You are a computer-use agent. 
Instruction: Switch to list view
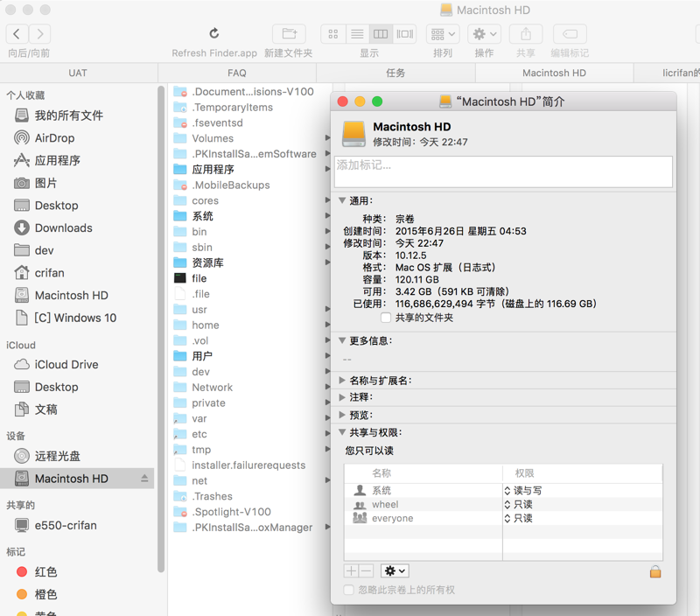coord(357,34)
